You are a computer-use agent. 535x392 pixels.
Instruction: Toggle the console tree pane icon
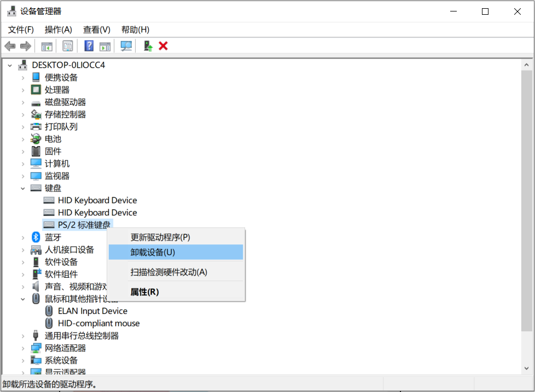46,45
